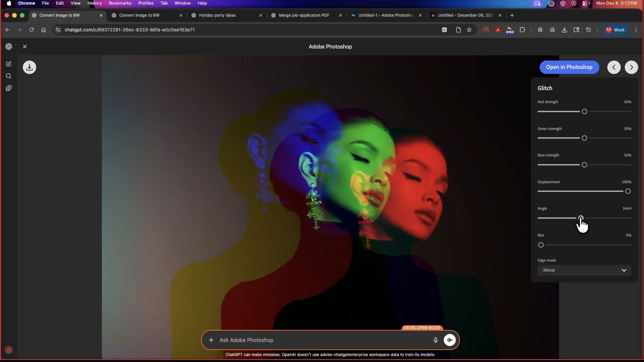Open the History menu in the menu bar
644x362 pixels.
click(x=94, y=3)
